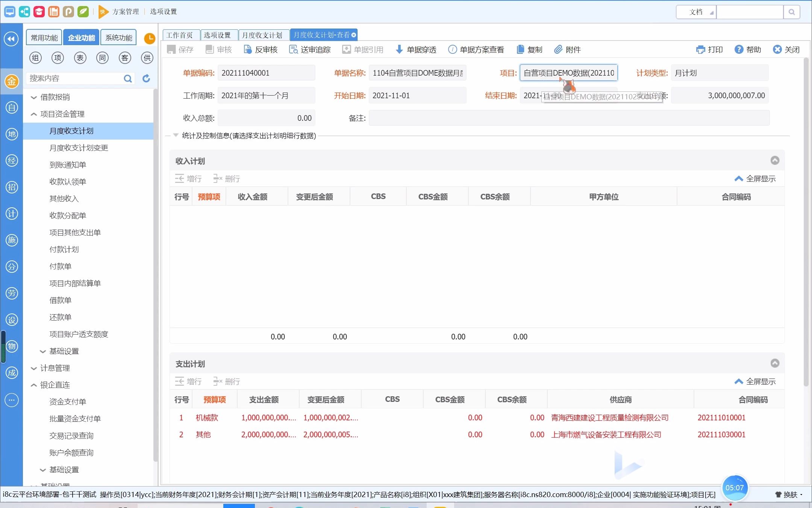The height and width of the screenshot is (508, 812).
Task: Toggle 全屏显示 in the 收入计划 panel
Action: coord(756,179)
